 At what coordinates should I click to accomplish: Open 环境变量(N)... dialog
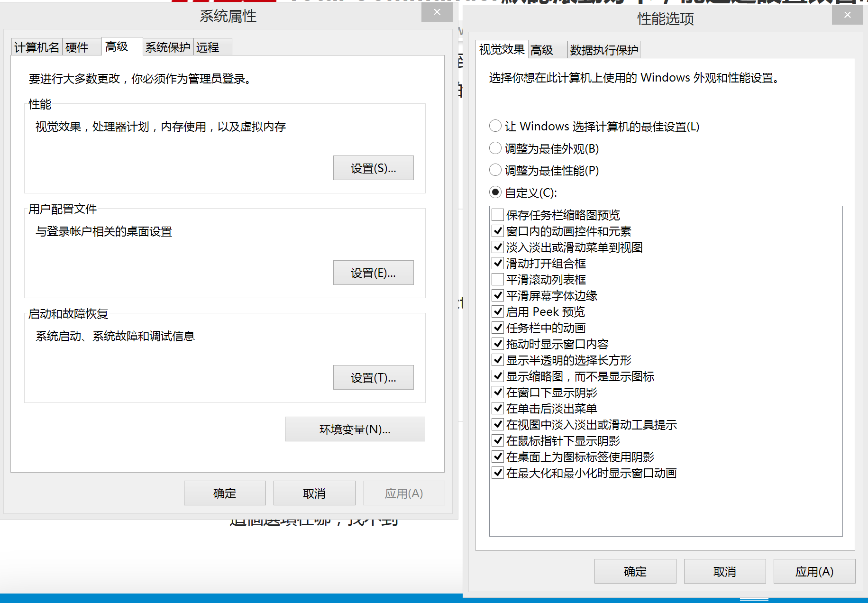(x=355, y=429)
